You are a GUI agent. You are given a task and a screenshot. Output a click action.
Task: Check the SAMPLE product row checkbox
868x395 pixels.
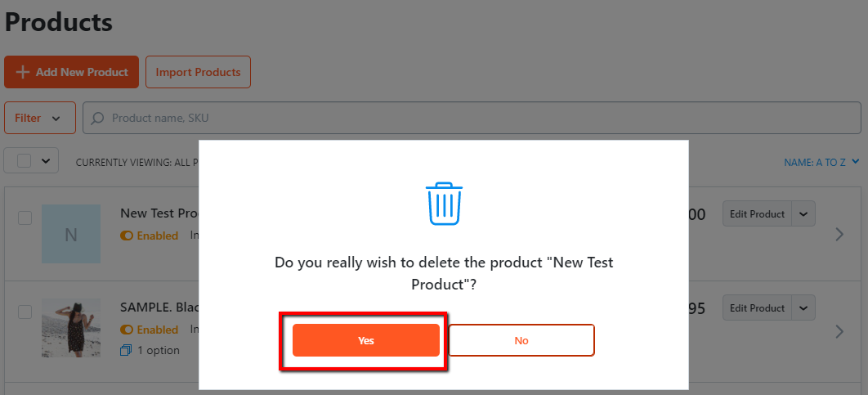tap(25, 312)
